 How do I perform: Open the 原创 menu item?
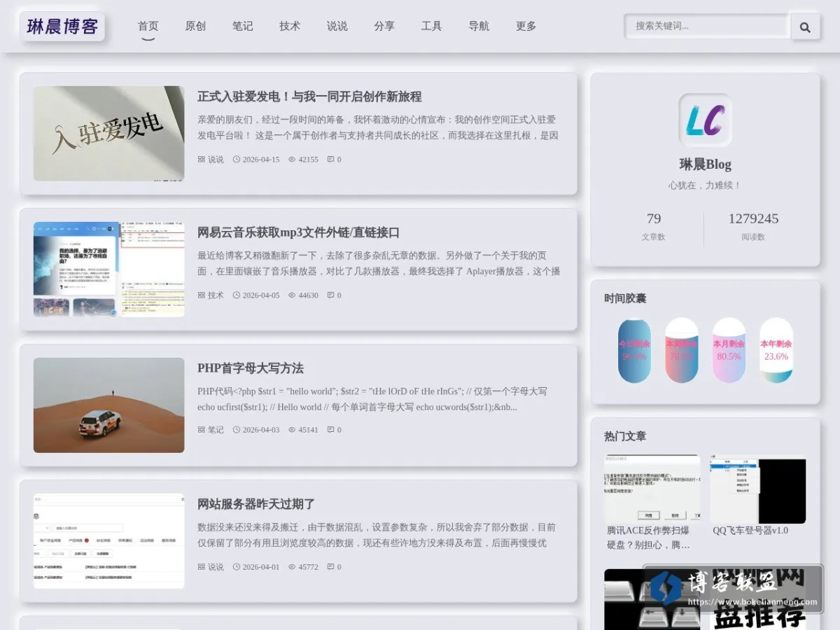(x=195, y=26)
